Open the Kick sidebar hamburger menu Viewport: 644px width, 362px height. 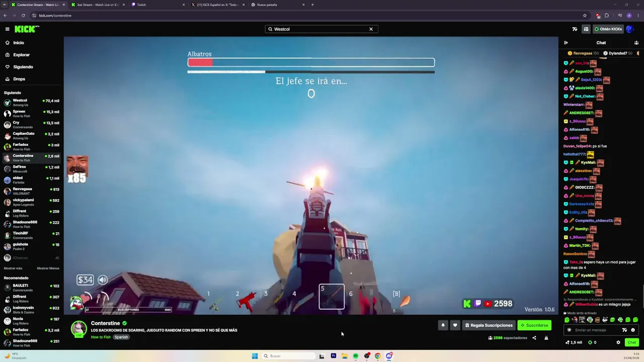7,29
